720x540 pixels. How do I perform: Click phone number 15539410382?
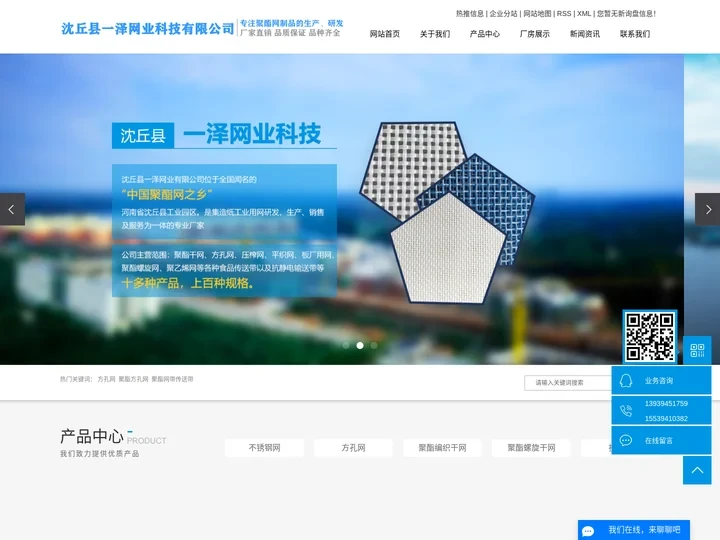tap(666, 418)
